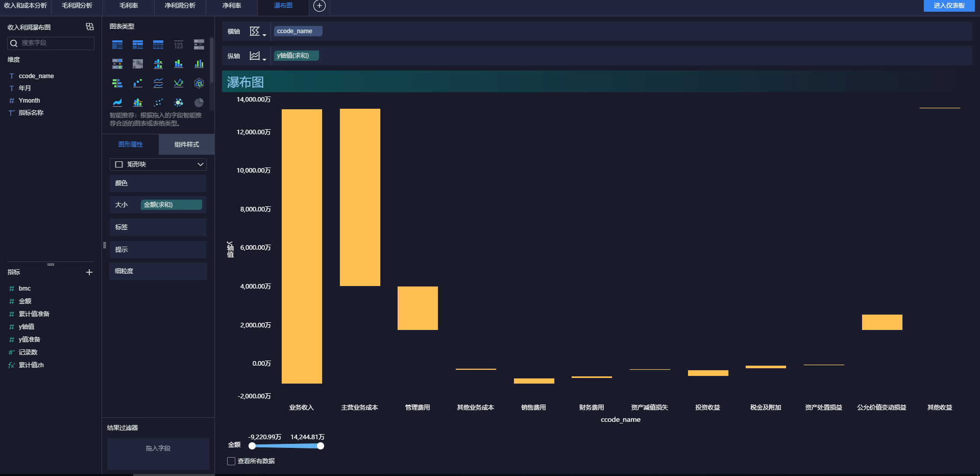The image size is (980, 476).
Task: Add a new indicator with plus icon
Action: click(89, 272)
